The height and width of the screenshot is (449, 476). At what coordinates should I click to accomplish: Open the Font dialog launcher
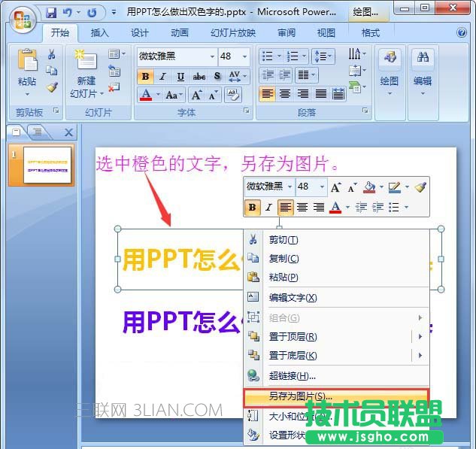[x=247, y=111]
